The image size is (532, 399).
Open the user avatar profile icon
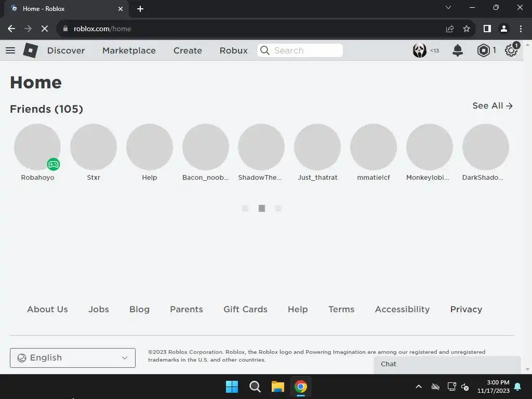420,50
